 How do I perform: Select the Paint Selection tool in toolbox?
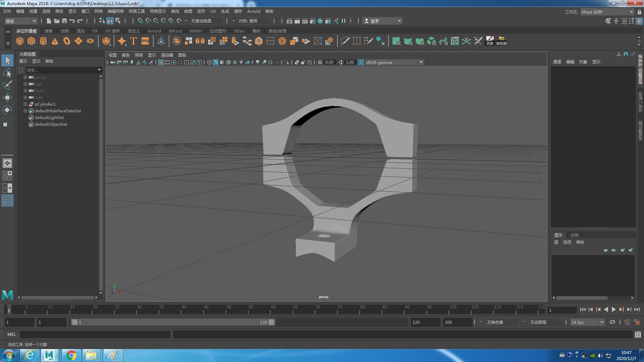coord(7,85)
